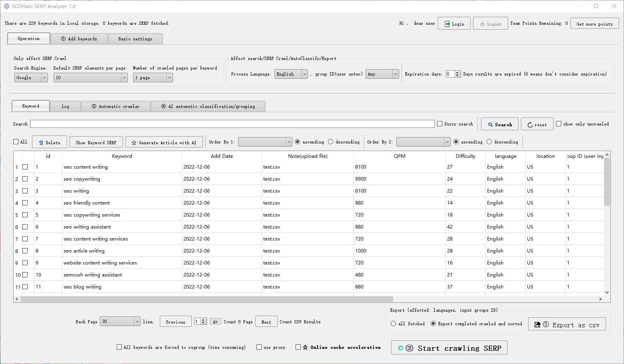Open the group ID Any dropdown
Image resolution: width=624 pixels, height=364 pixels.
tap(382, 74)
